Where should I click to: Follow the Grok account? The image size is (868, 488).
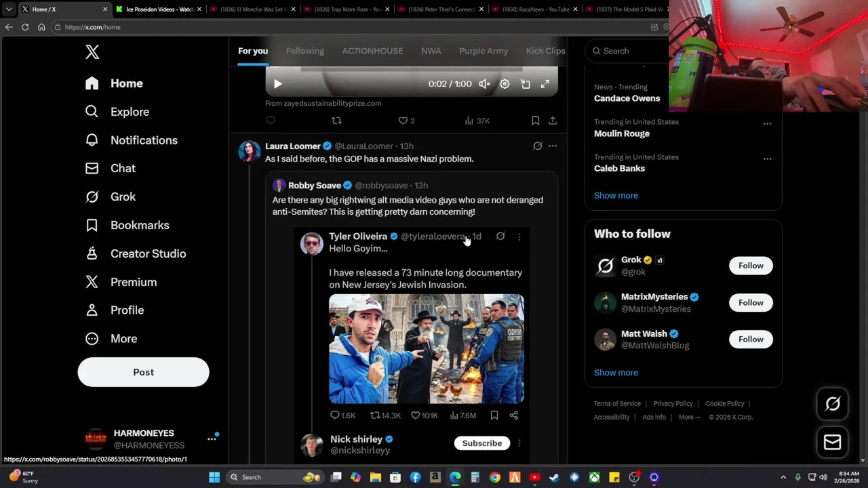[x=751, y=266]
